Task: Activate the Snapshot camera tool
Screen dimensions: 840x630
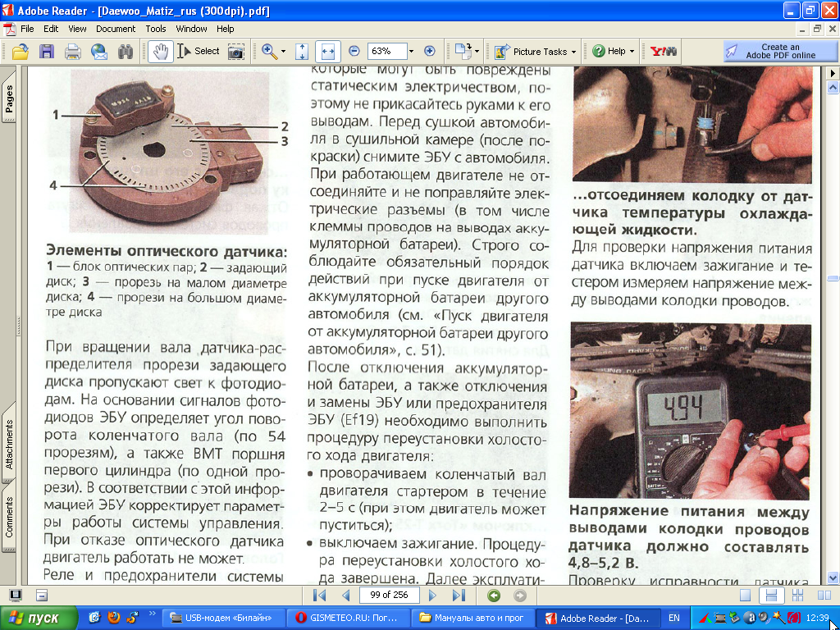Action: pos(235,52)
